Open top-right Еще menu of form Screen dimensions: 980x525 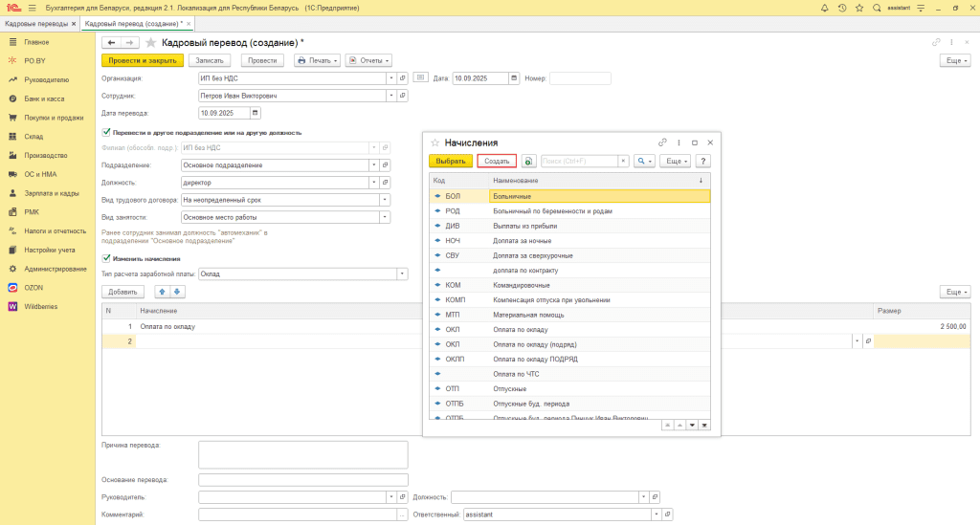955,60
